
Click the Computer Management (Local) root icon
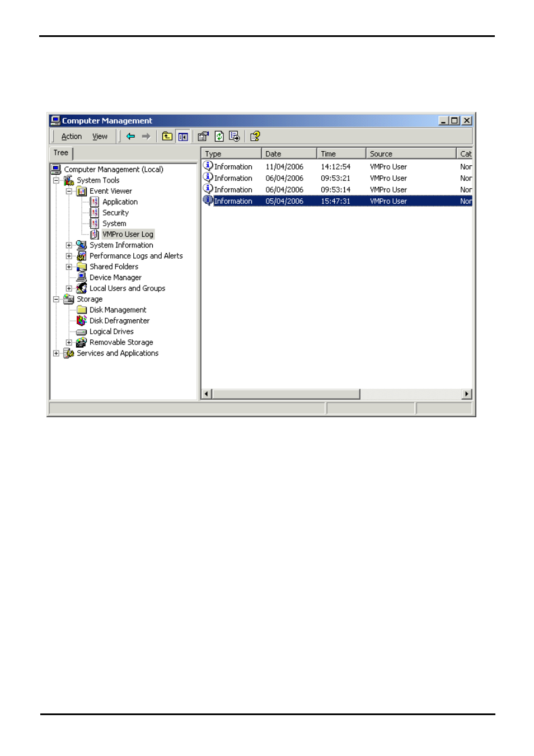tap(56, 169)
